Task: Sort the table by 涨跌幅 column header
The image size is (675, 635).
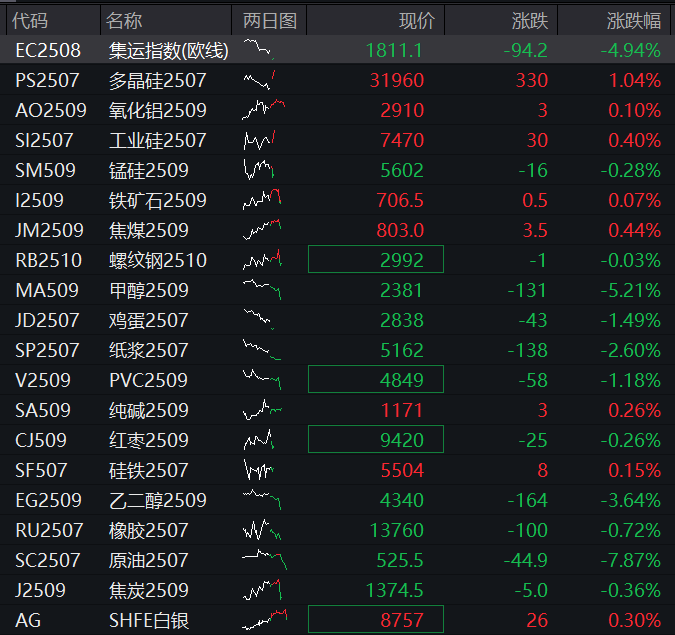Action: (632, 20)
